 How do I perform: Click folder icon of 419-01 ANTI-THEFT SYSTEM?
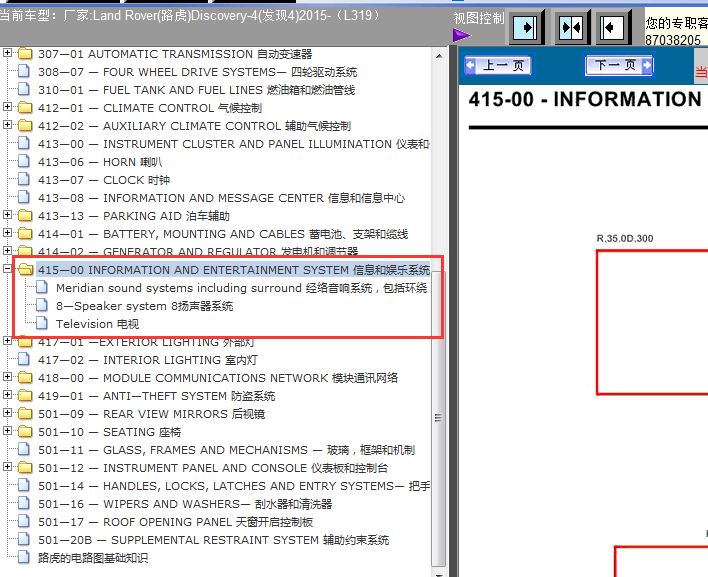coord(25,396)
